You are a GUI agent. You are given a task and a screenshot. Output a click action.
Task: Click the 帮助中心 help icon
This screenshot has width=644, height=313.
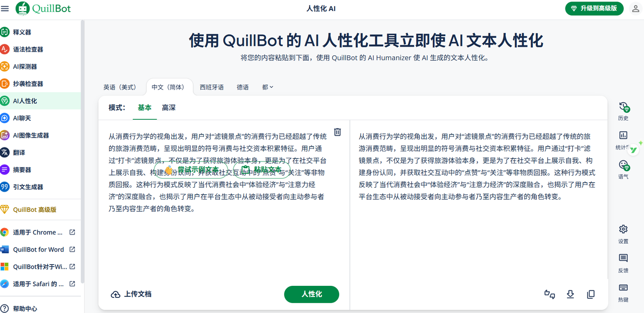point(5,308)
